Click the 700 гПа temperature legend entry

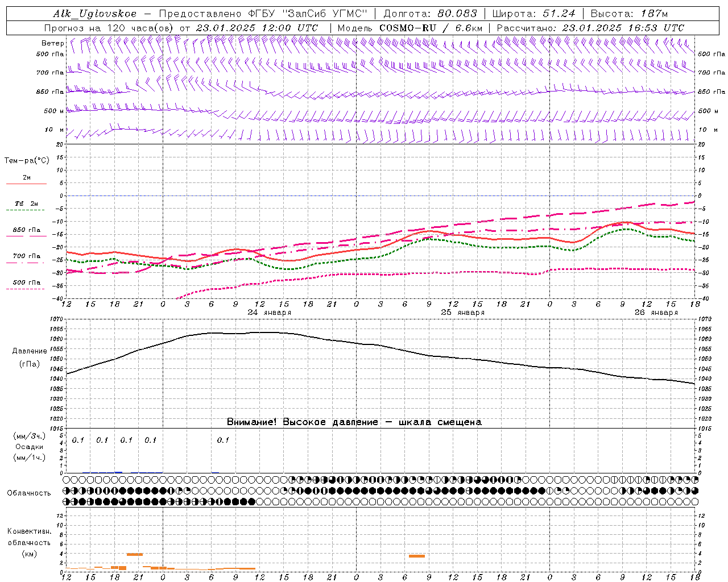tap(27, 256)
